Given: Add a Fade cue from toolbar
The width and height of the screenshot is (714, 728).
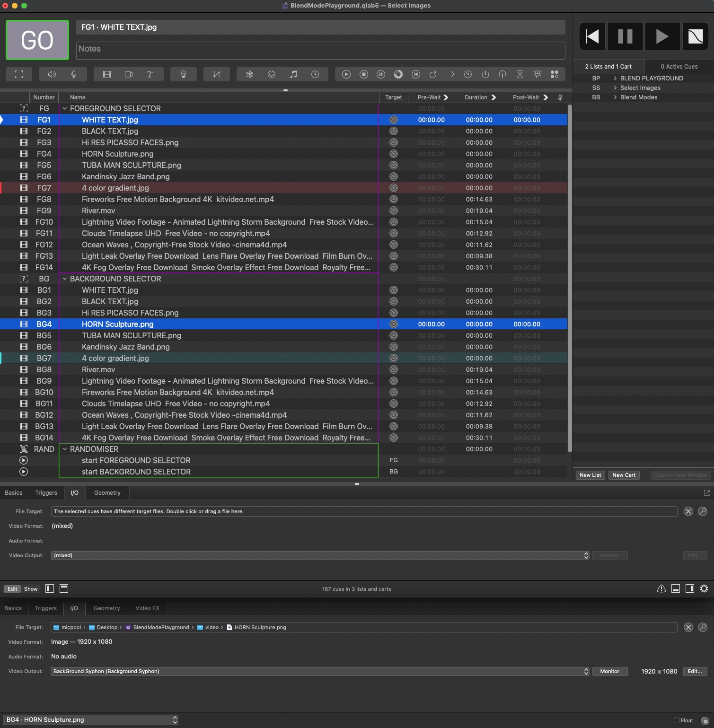Looking at the screenshot, I should point(217,74).
